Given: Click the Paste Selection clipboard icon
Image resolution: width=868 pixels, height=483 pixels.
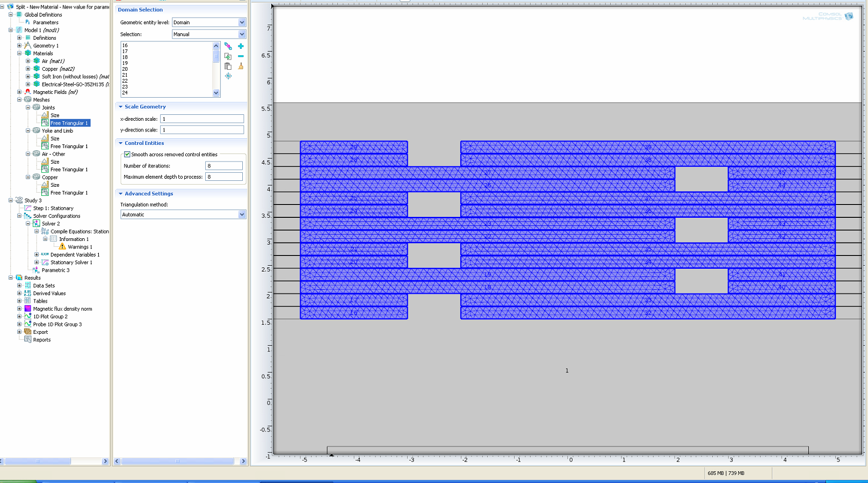Looking at the screenshot, I should [228, 66].
